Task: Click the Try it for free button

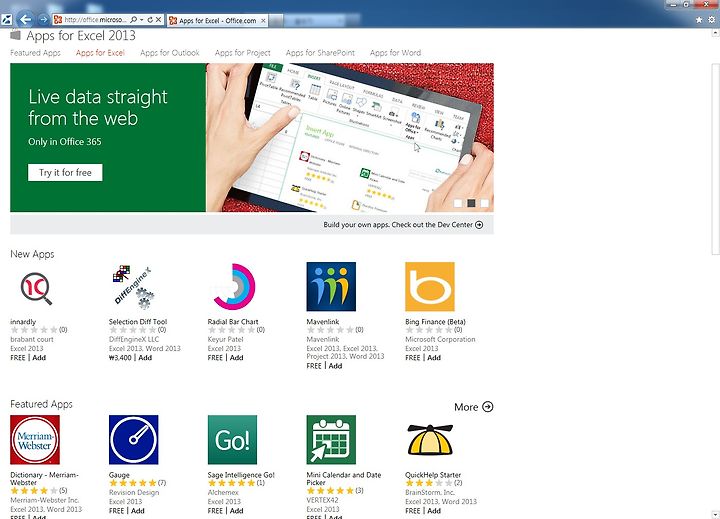Action: [x=65, y=173]
